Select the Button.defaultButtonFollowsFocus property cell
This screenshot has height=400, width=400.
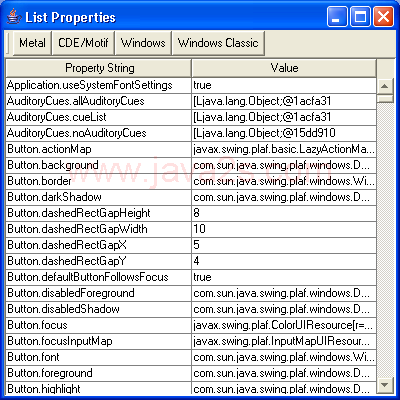pyautogui.click(x=99, y=277)
